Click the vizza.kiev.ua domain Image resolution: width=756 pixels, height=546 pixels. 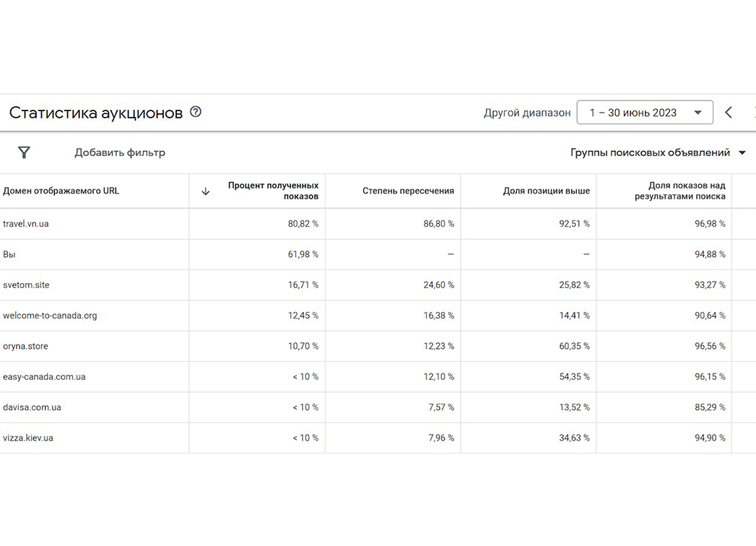[28, 438]
